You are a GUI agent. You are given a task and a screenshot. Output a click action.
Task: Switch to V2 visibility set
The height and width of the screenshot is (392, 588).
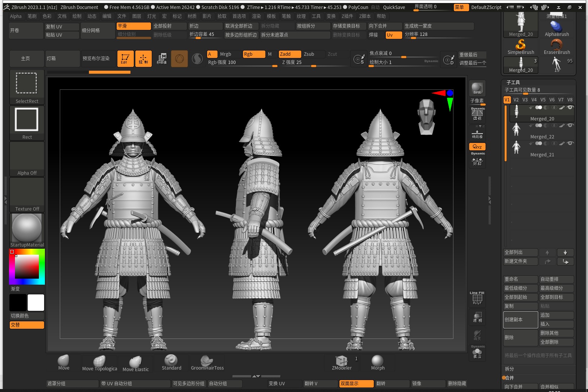[x=516, y=100]
